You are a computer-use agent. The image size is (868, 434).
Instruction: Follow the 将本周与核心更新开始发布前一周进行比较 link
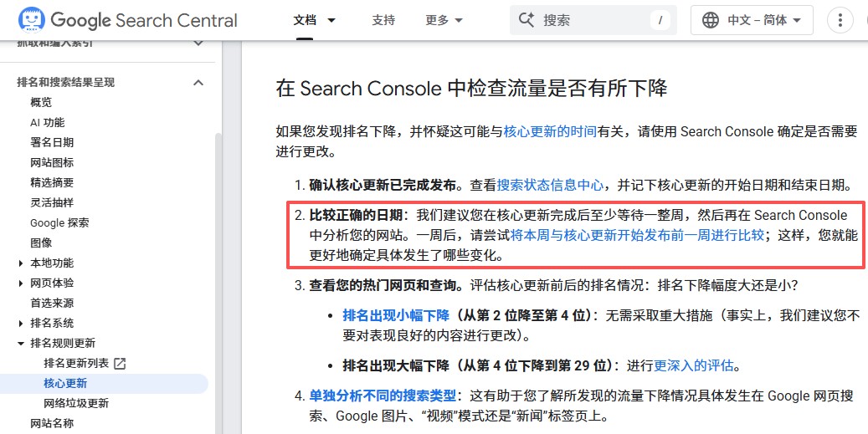637,236
